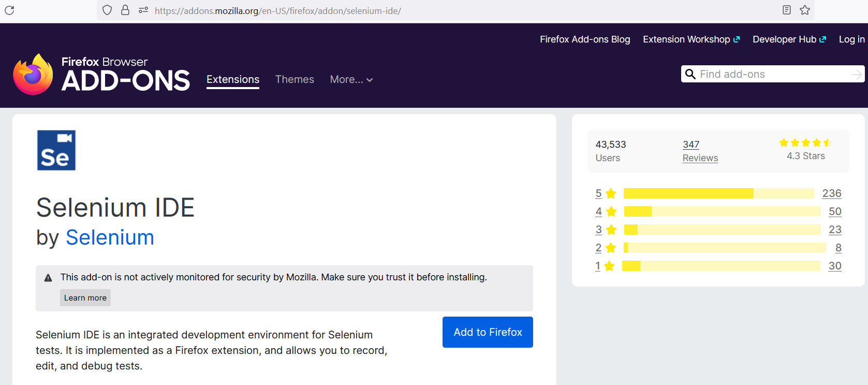This screenshot has width=868, height=385.
Task: Toggle reader view icon in address bar
Action: 787,10
